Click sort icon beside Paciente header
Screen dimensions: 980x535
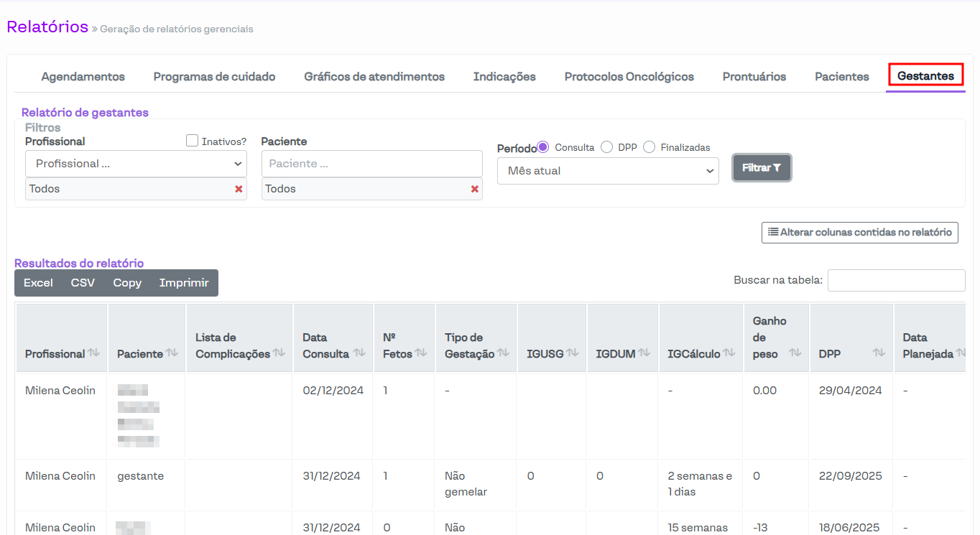pyautogui.click(x=172, y=353)
